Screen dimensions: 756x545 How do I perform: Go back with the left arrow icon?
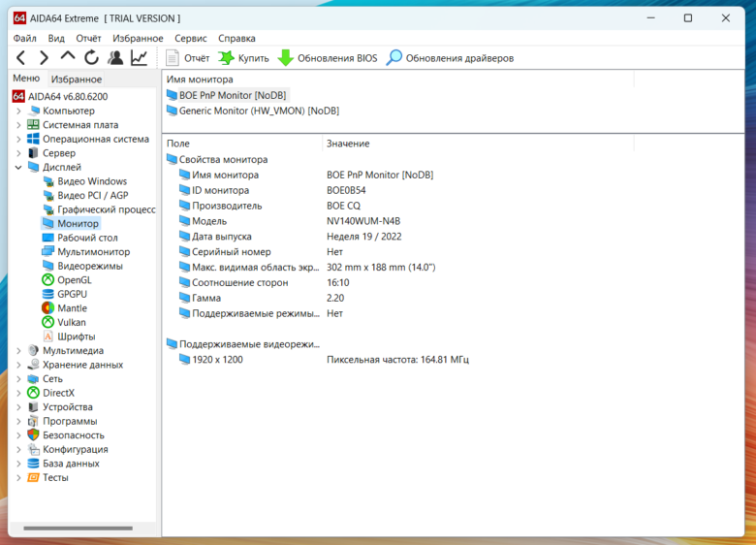[x=20, y=58]
